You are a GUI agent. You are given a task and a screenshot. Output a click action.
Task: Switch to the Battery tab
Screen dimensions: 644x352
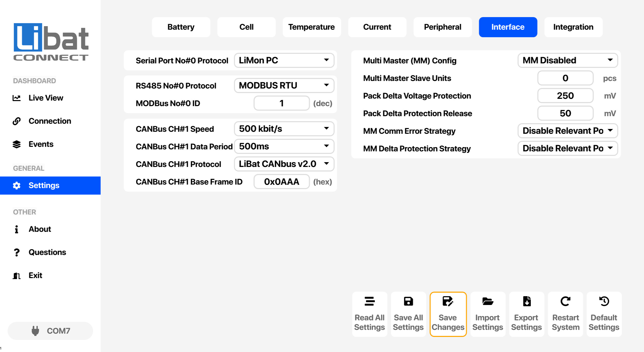click(181, 27)
